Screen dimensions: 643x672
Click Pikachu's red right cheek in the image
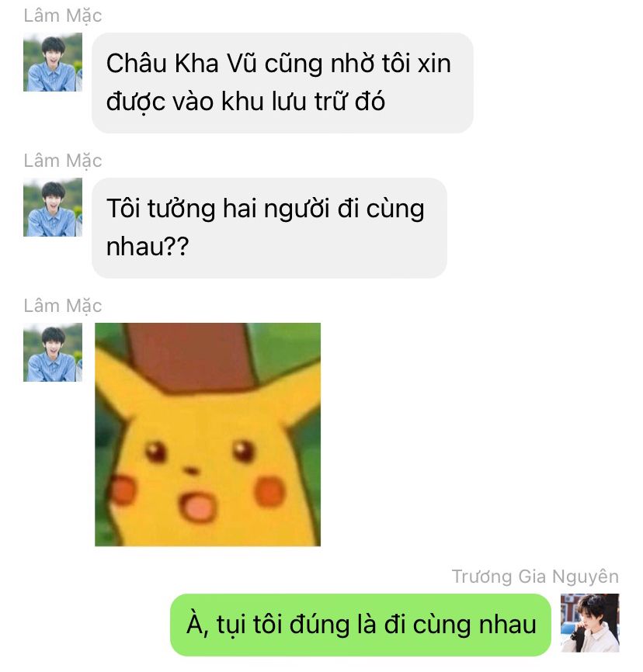[269, 491]
